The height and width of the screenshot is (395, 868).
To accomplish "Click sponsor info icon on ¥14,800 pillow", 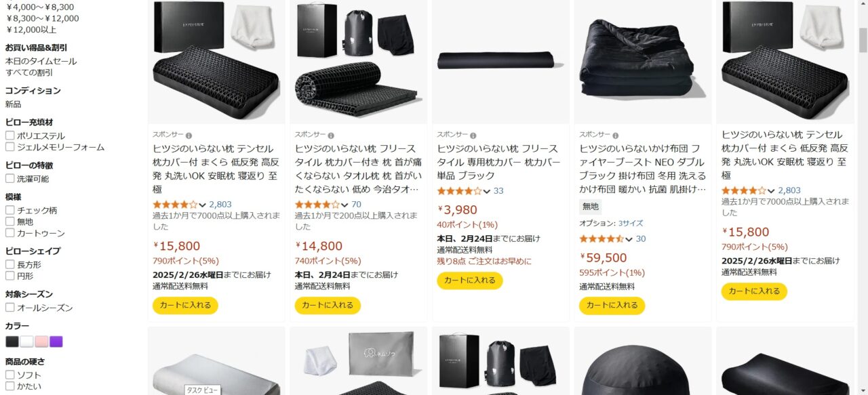I will tap(331, 136).
